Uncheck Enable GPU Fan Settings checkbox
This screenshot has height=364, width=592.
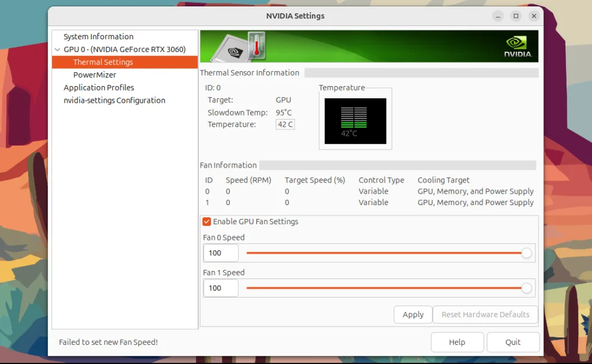click(x=206, y=222)
